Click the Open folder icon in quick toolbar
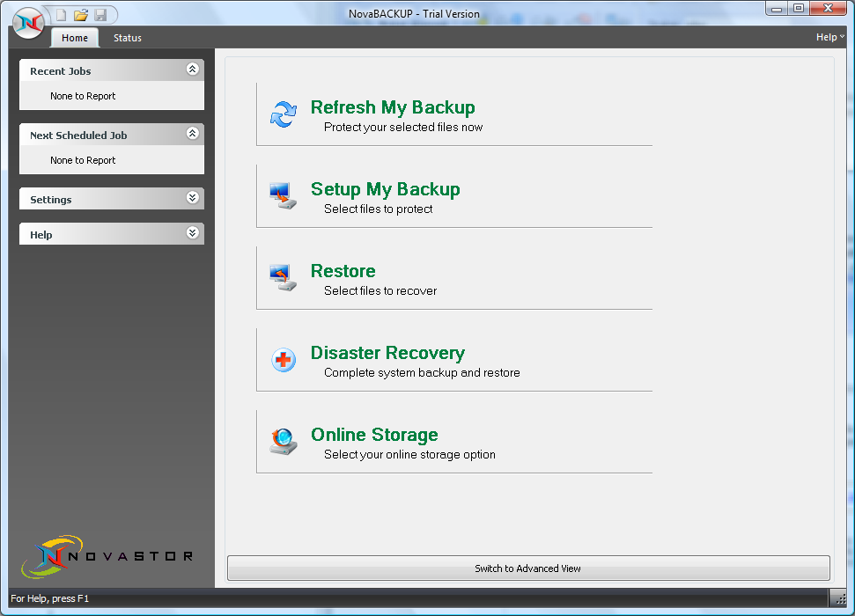The width and height of the screenshot is (855, 616). 81,15
